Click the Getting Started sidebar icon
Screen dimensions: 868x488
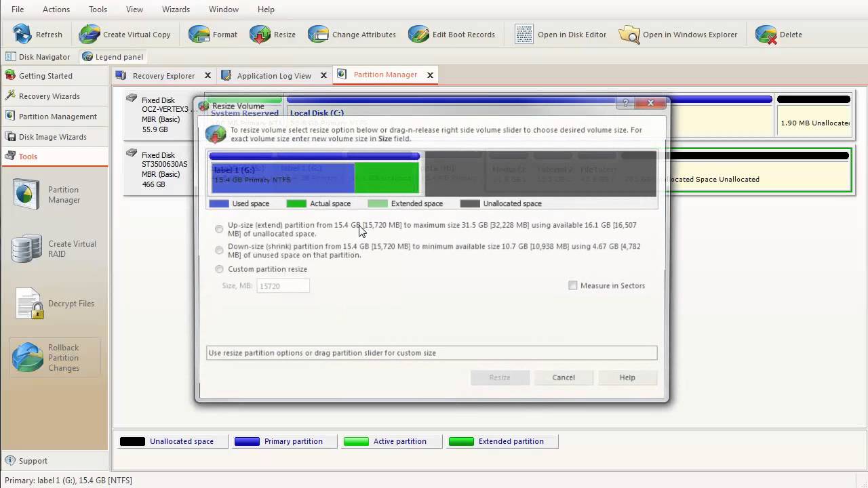pos(10,75)
